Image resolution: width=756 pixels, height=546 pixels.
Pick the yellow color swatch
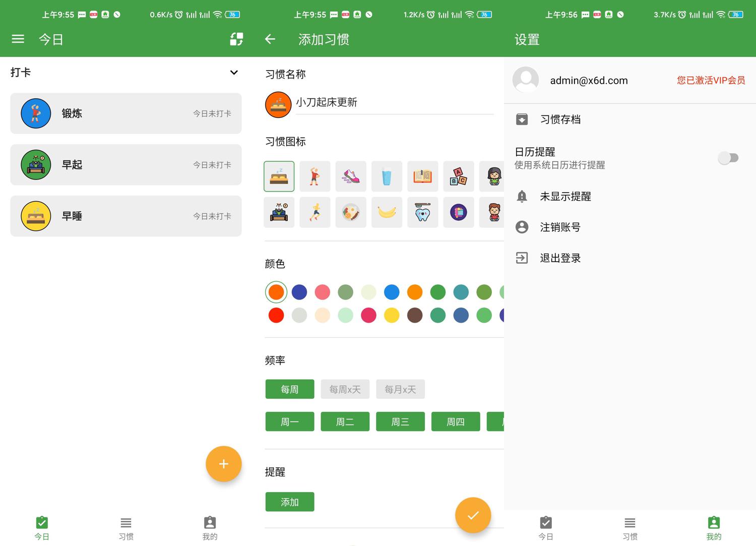pos(392,315)
